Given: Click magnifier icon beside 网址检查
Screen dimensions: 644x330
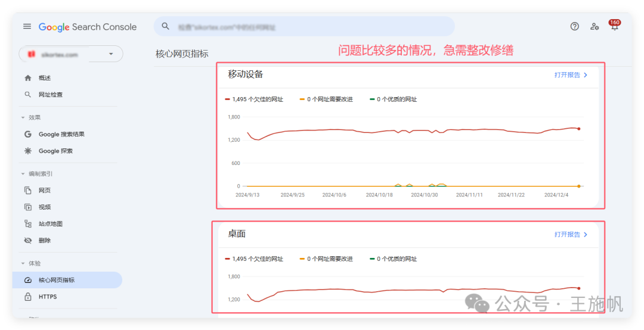Looking at the screenshot, I should coord(28,95).
